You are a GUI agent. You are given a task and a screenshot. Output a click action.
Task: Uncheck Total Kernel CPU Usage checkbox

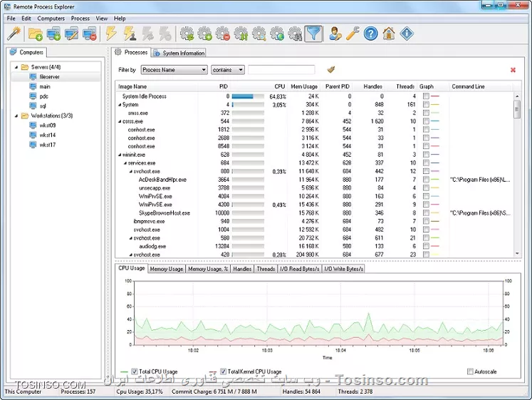pyautogui.click(x=223, y=371)
